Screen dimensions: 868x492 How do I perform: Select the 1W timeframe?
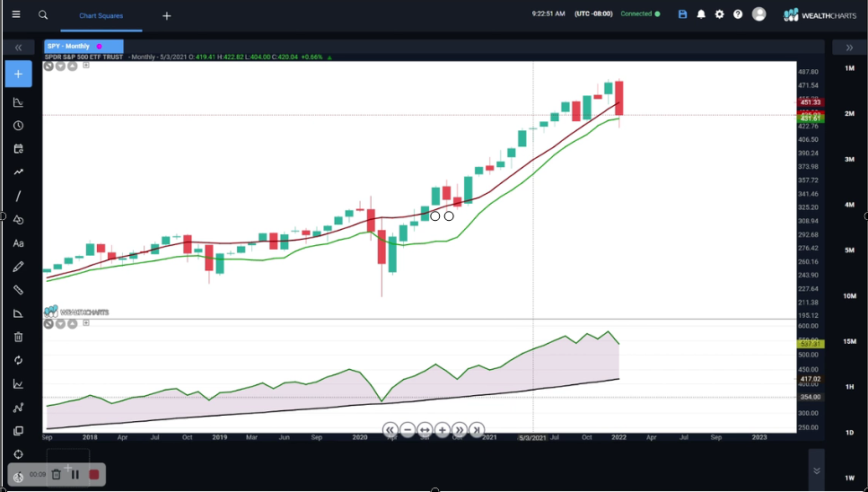coord(849,479)
